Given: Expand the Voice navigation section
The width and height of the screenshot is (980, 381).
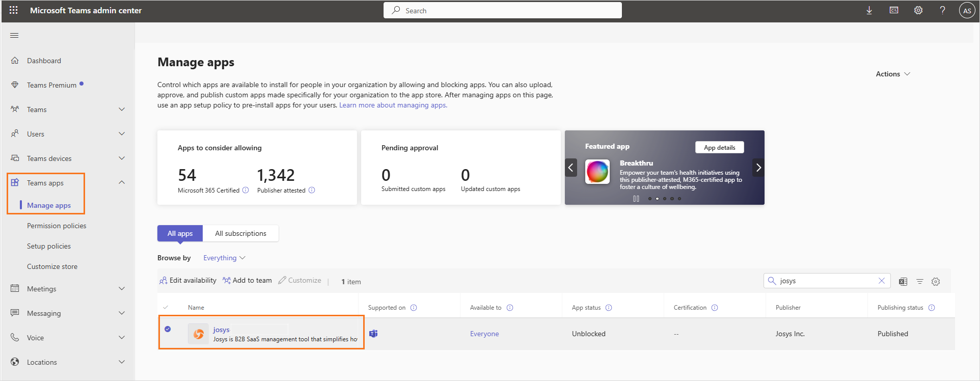Looking at the screenshot, I should [x=122, y=337].
